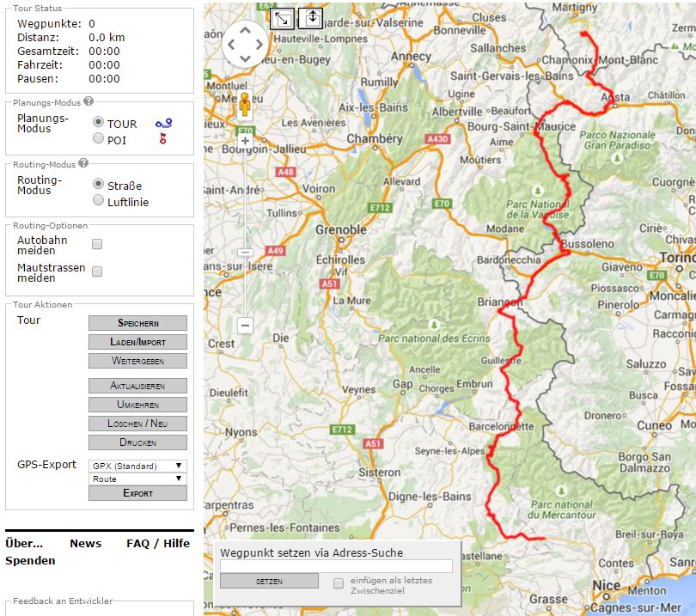
Task: Select the POI planning mode radio button
Action: click(98, 139)
